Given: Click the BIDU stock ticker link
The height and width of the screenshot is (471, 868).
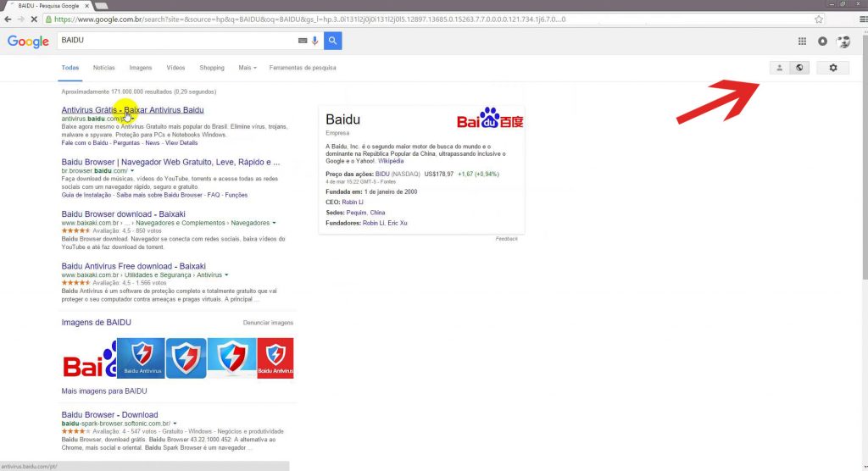Looking at the screenshot, I should point(382,174).
